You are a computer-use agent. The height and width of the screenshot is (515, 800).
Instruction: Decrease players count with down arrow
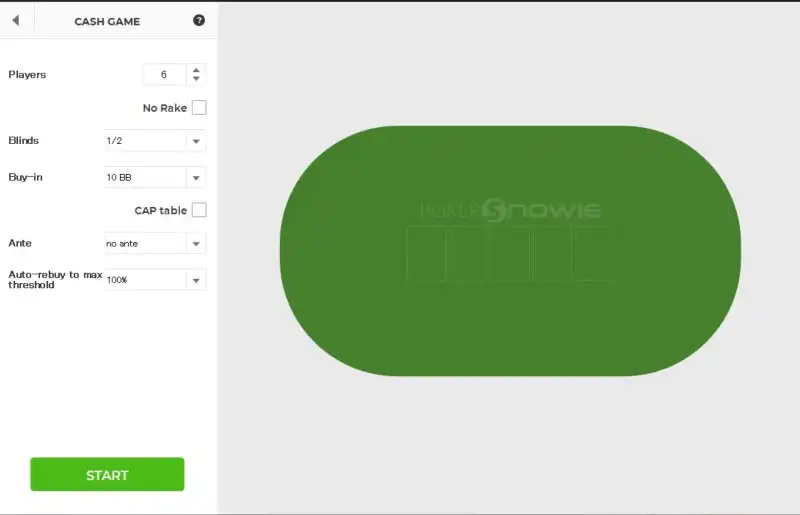(196, 79)
